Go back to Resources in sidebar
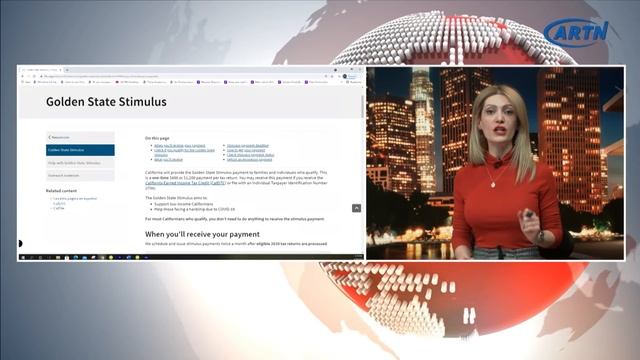This screenshot has height=360, width=640. click(80, 137)
